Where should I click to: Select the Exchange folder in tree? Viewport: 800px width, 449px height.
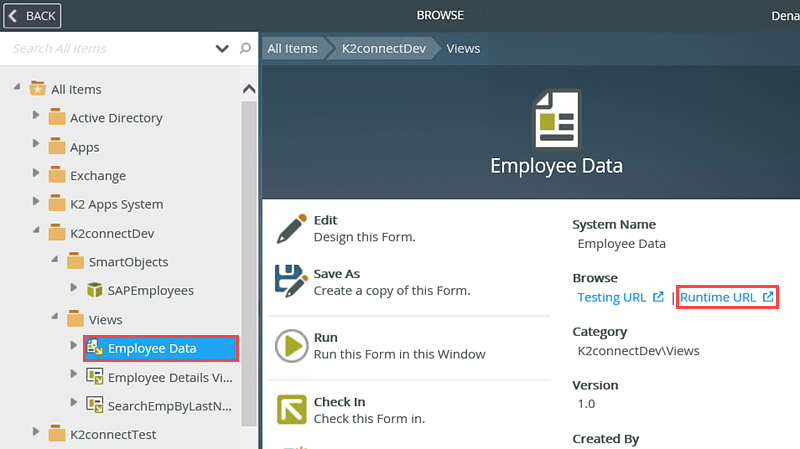(97, 175)
